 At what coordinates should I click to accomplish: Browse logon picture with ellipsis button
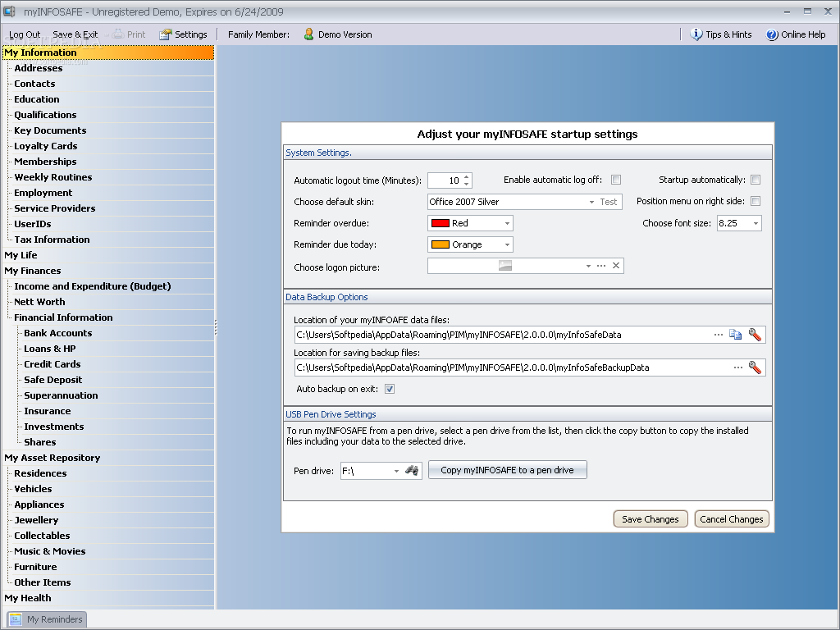[601, 266]
